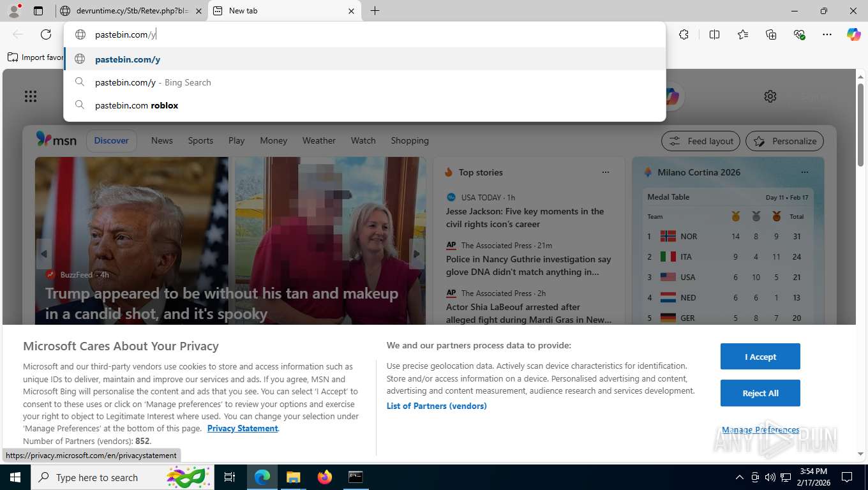The image size is (868, 490).
Task: Open the Browser essentials heart icon
Action: click(x=799, y=34)
